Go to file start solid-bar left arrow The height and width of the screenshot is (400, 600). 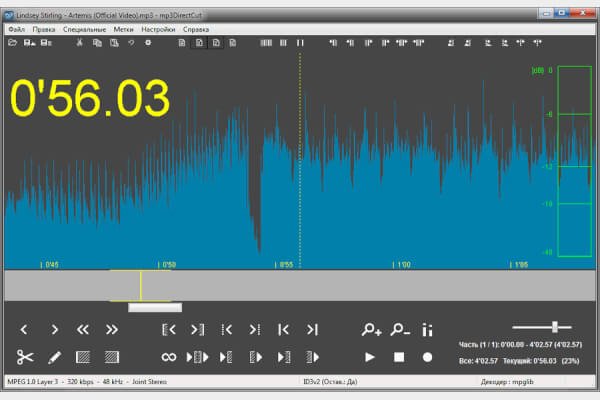[x=284, y=330]
